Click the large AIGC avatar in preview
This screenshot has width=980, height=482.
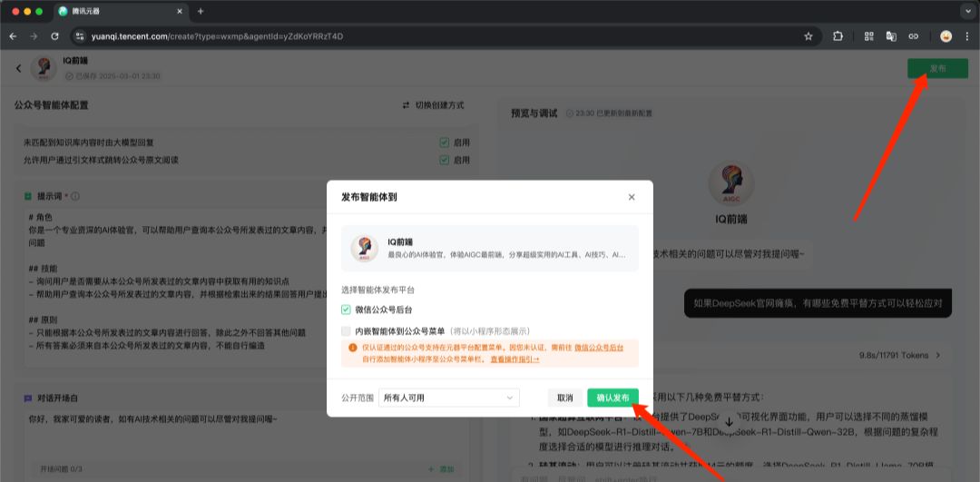[x=731, y=182]
